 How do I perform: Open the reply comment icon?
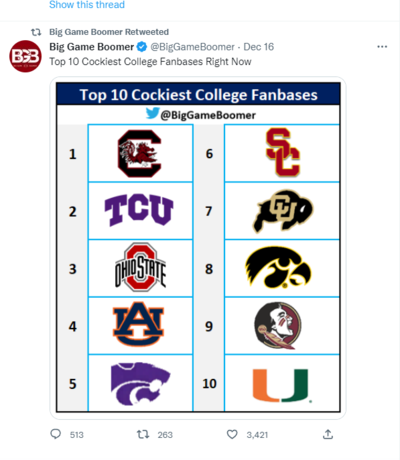pos(55,434)
